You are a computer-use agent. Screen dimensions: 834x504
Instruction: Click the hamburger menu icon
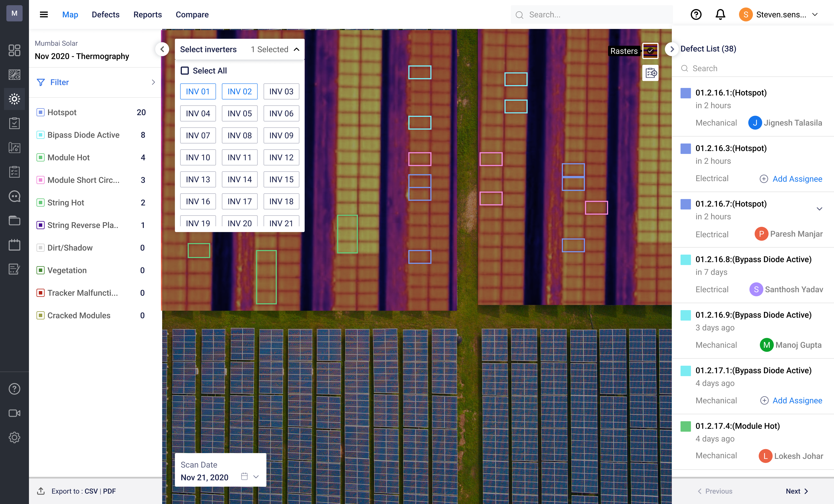[x=44, y=14]
